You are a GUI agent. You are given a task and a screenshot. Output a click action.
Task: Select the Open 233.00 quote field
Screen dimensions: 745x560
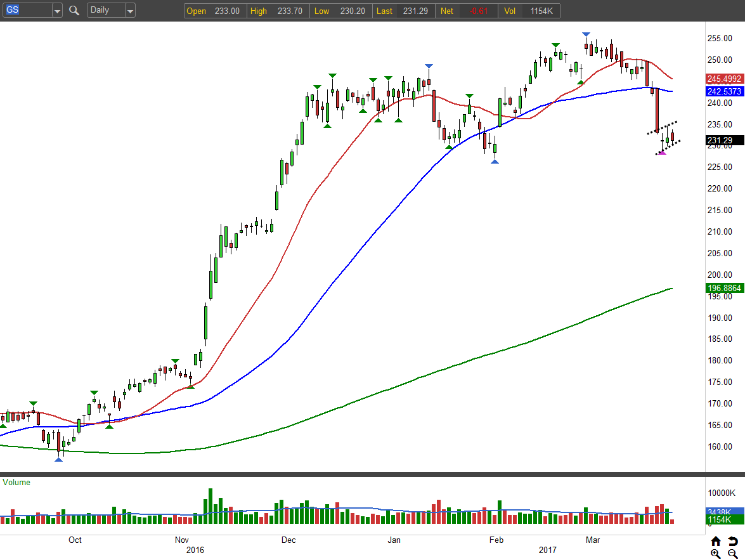coord(215,11)
